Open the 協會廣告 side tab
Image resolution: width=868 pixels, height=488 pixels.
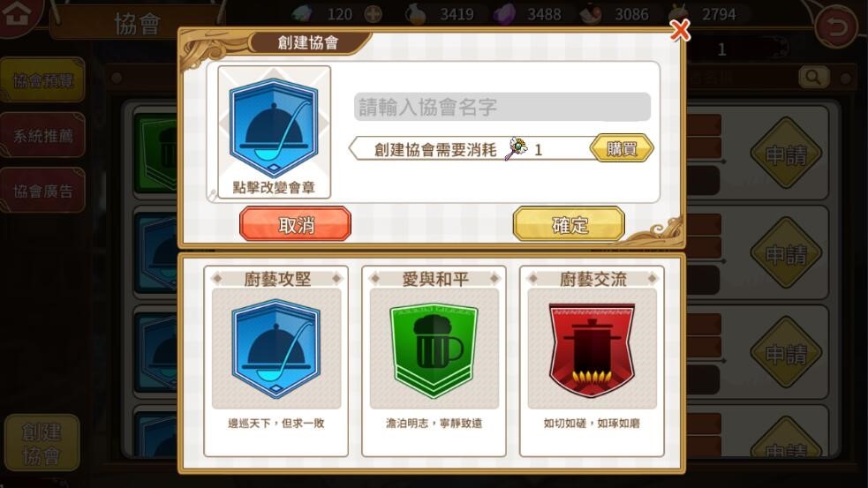pyautogui.click(x=42, y=191)
